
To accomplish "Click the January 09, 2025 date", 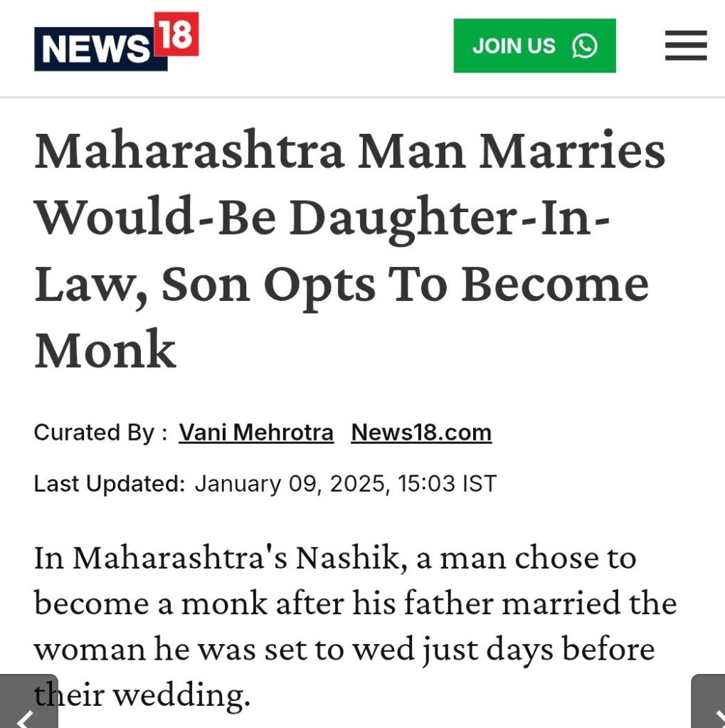I will 289,484.
